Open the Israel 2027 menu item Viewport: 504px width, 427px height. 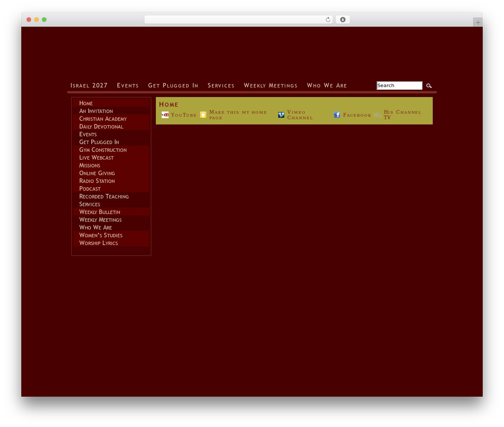click(89, 85)
